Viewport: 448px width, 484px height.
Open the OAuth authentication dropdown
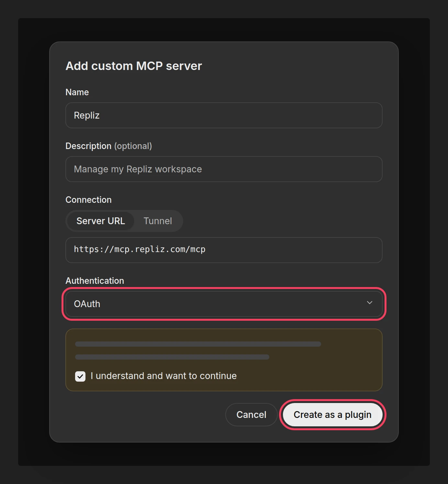[224, 304]
